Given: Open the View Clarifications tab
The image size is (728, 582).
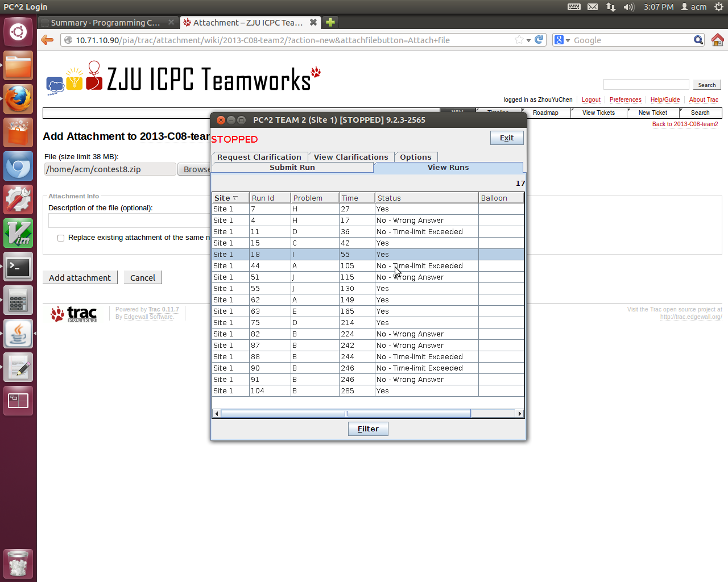Looking at the screenshot, I should pyautogui.click(x=350, y=157).
